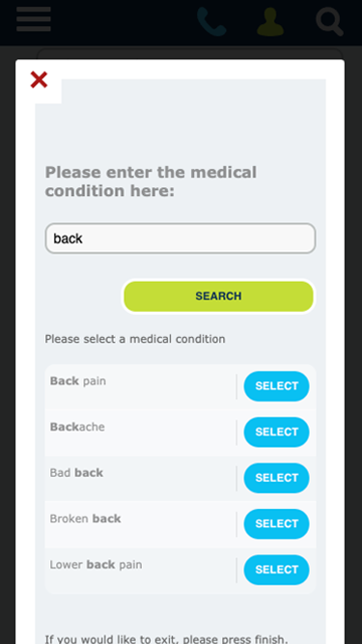Select the Bad back condition
362x644 pixels.
[x=277, y=478]
